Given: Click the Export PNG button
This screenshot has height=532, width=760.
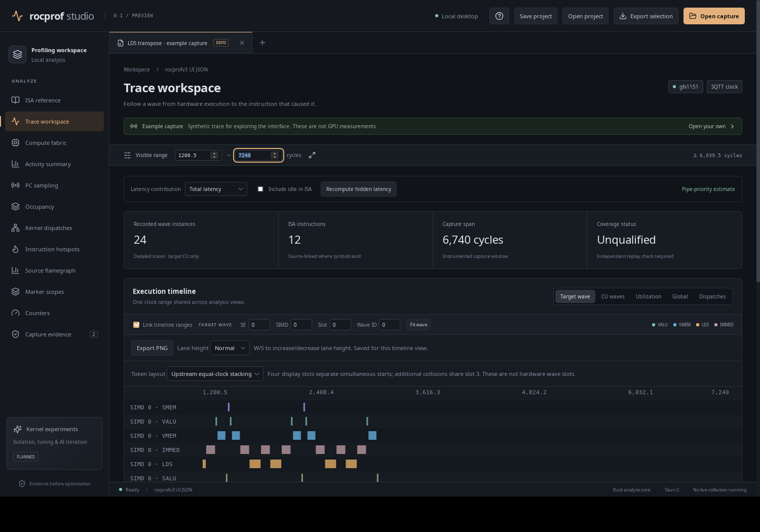Looking at the screenshot, I should click(152, 348).
